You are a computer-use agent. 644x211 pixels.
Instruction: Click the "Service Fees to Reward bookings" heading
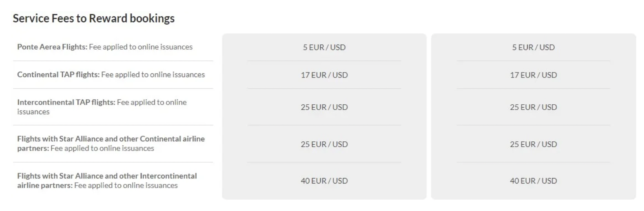[94, 18]
